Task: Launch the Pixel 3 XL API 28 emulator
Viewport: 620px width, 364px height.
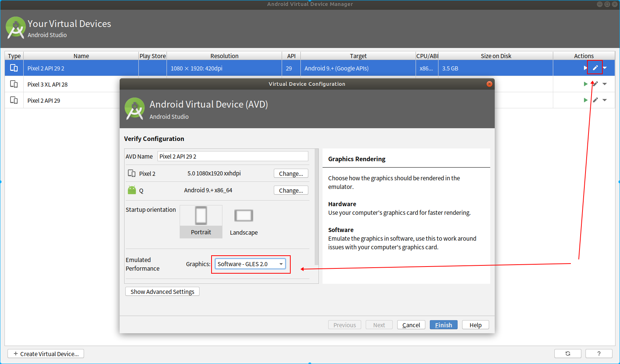Action: pyautogui.click(x=585, y=84)
